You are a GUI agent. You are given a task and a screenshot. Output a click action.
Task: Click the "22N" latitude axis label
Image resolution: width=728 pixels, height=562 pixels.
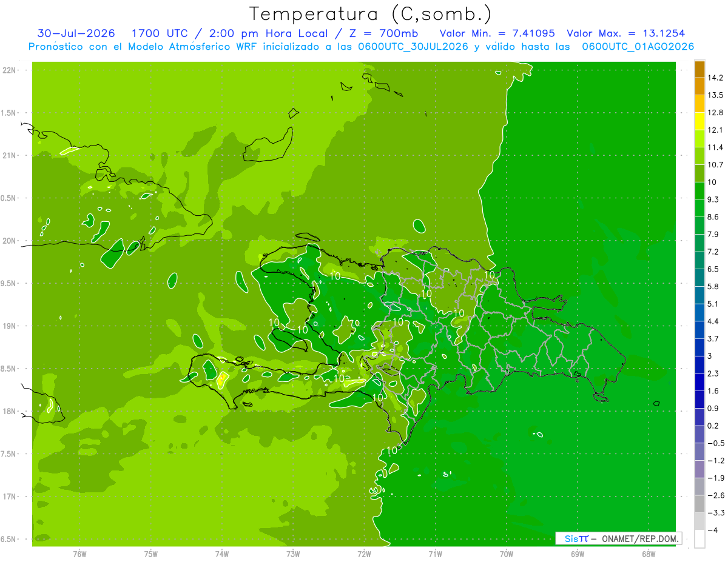[x=9, y=70]
